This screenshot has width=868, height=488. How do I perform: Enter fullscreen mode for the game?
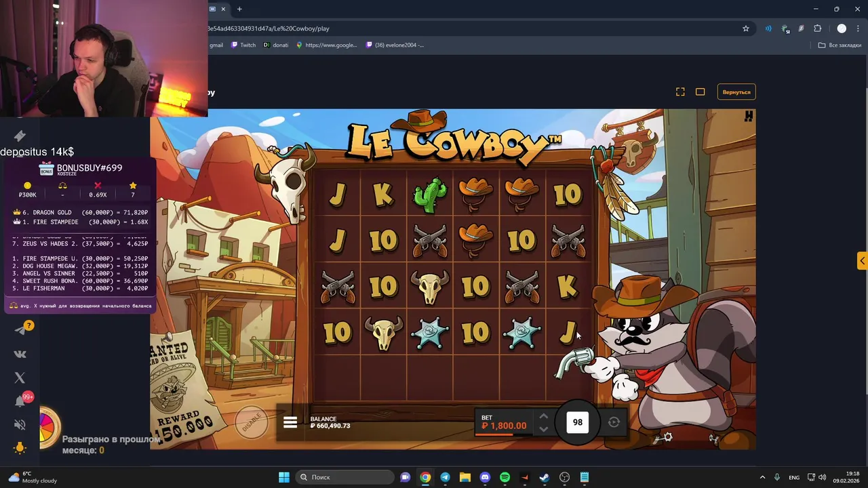[x=680, y=91]
